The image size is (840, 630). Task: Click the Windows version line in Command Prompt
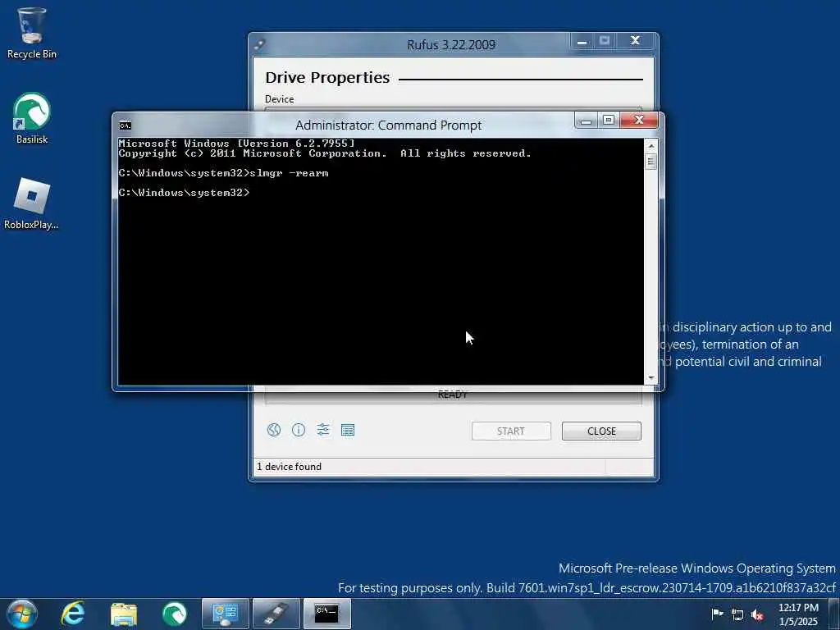coord(236,144)
